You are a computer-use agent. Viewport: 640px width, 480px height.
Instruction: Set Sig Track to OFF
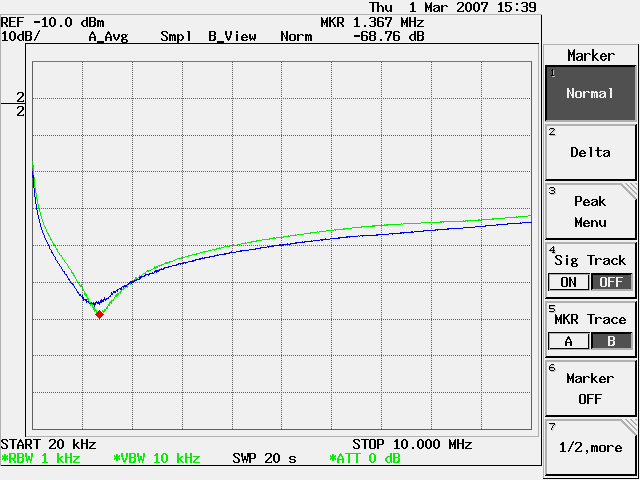(611, 282)
